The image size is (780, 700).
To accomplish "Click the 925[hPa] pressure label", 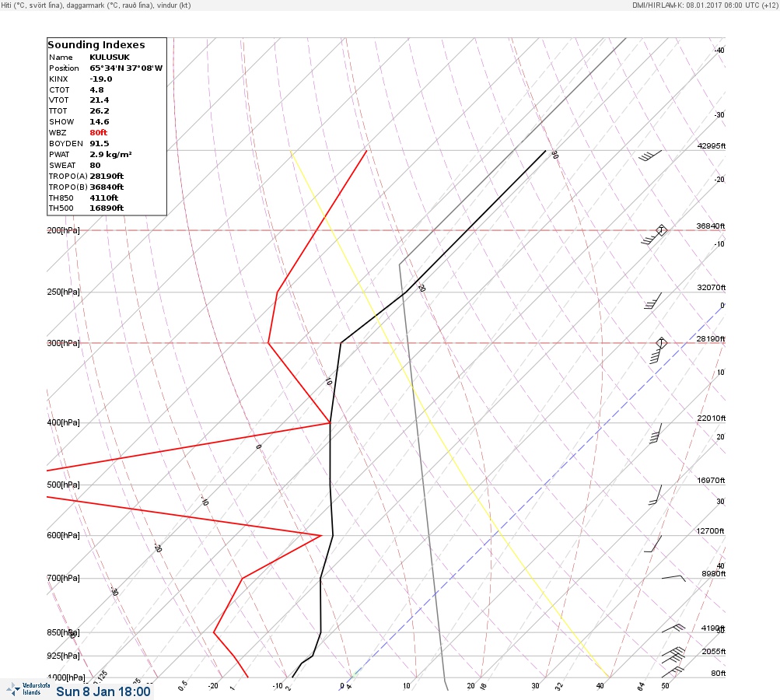I will coord(63,656).
